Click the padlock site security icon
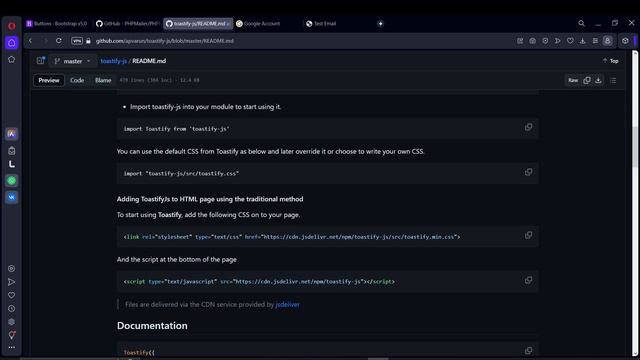This screenshot has width=640, height=360. tap(88, 41)
